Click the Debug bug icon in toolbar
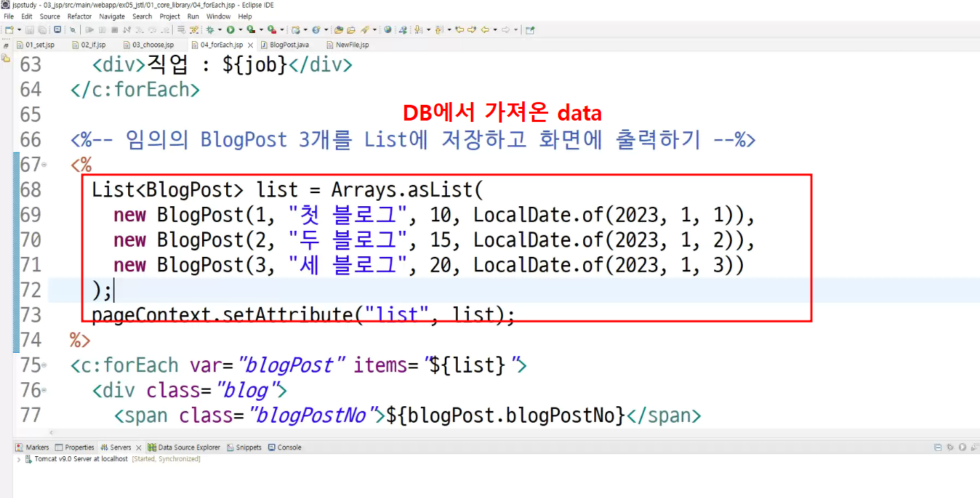980x498 pixels. coord(210,30)
